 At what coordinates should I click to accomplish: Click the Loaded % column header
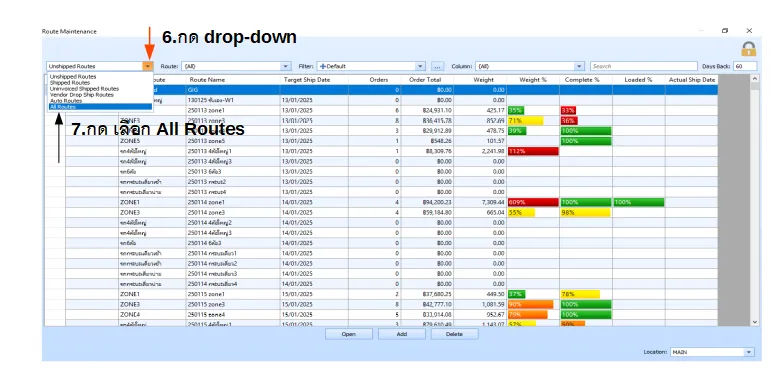(639, 79)
